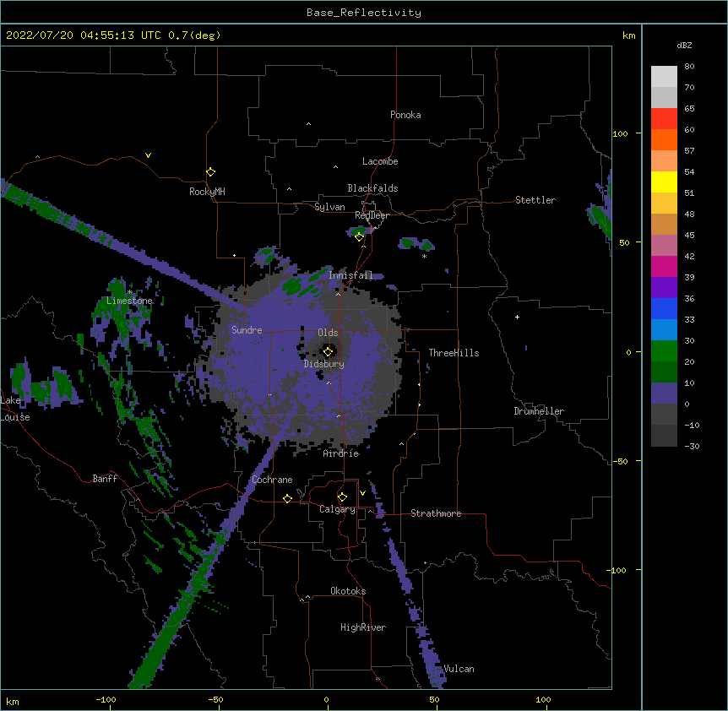Viewport: 728px width, 711px height.
Task: Click the km unit label beside the timestamp row
Action: tap(629, 35)
